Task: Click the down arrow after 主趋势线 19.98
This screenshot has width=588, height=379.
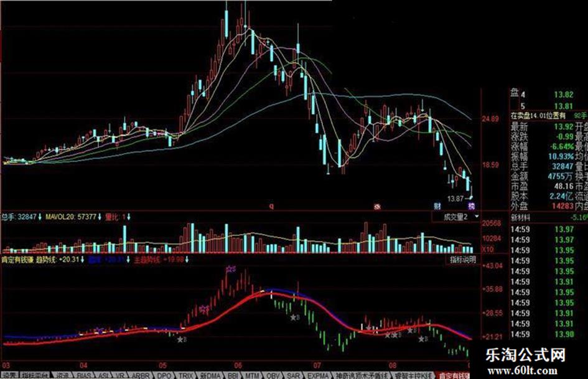Action: 187,260
